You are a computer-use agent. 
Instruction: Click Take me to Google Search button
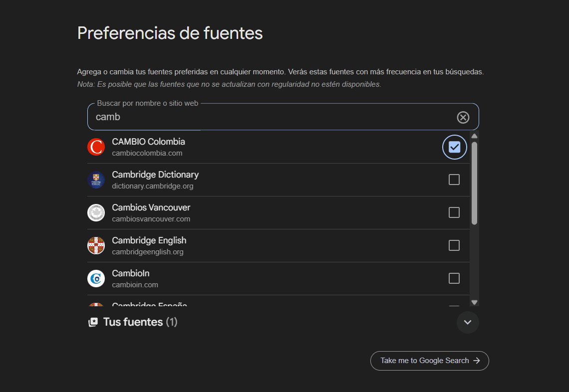tap(430, 361)
